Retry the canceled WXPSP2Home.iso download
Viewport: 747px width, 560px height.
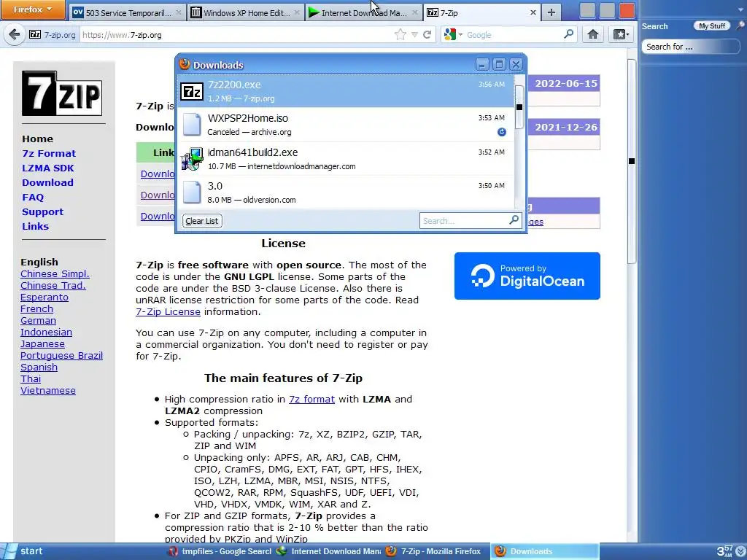pos(502,132)
